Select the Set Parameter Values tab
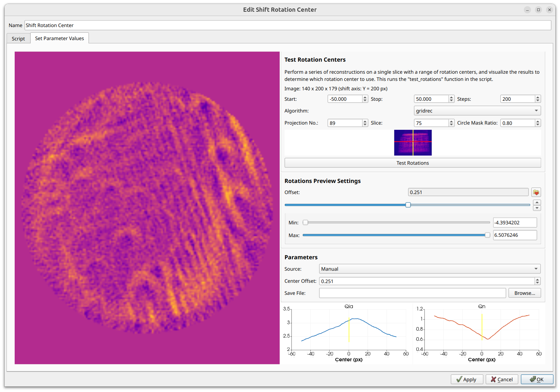The image size is (560, 392). click(x=59, y=38)
